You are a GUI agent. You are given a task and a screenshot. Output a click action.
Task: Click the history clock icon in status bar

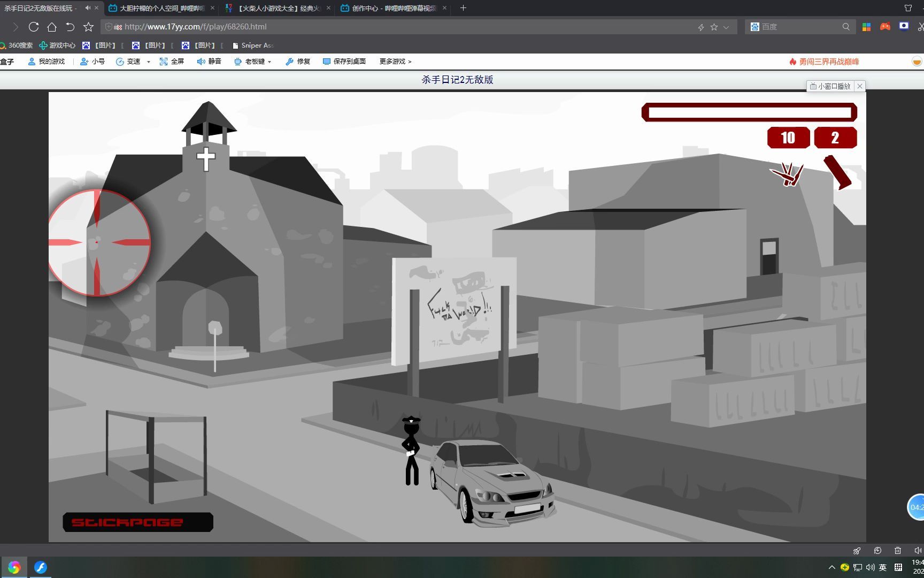[x=877, y=550]
